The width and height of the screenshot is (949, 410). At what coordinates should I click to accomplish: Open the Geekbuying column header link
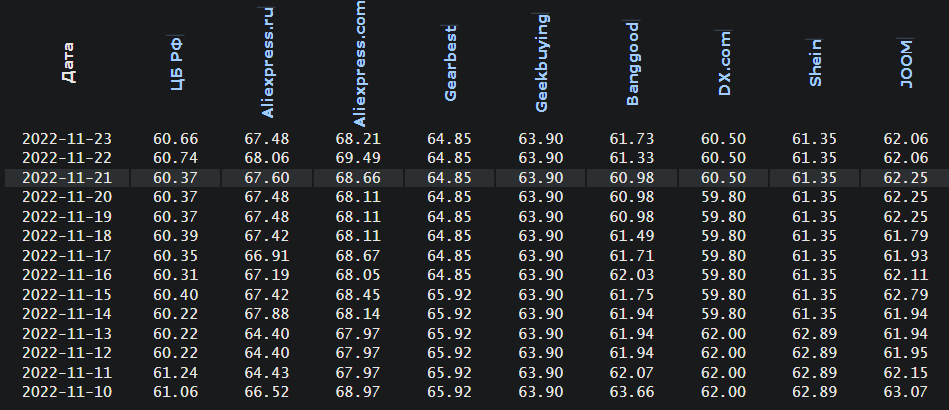point(541,63)
